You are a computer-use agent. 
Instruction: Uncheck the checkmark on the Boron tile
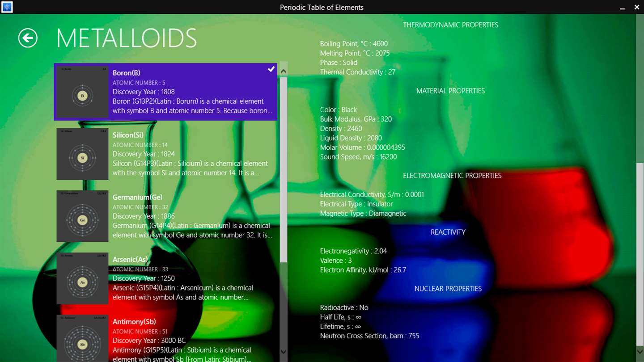pyautogui.click(x=271, y=69)
